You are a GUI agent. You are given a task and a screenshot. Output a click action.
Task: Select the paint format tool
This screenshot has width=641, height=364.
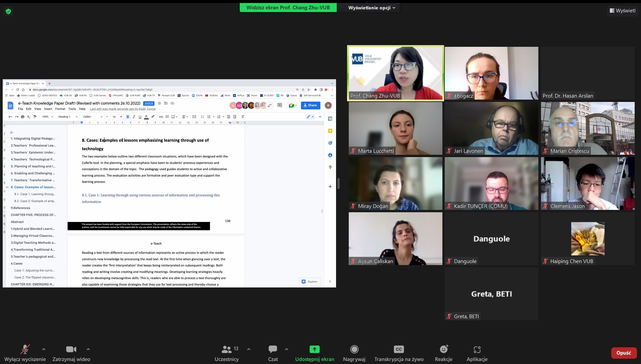click(35, 117)
